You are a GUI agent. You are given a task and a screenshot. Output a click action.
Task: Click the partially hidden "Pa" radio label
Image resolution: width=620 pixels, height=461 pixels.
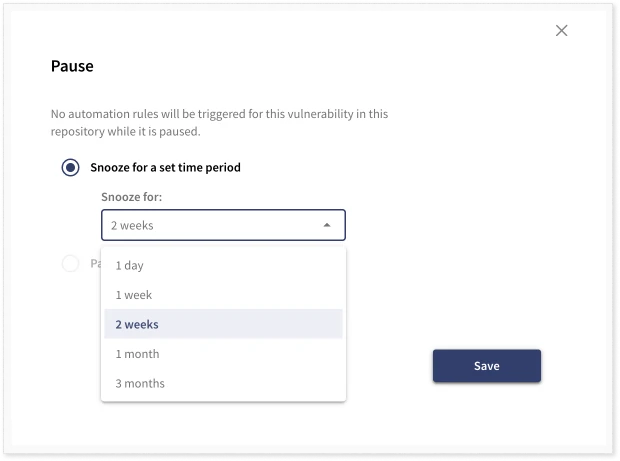96,263
